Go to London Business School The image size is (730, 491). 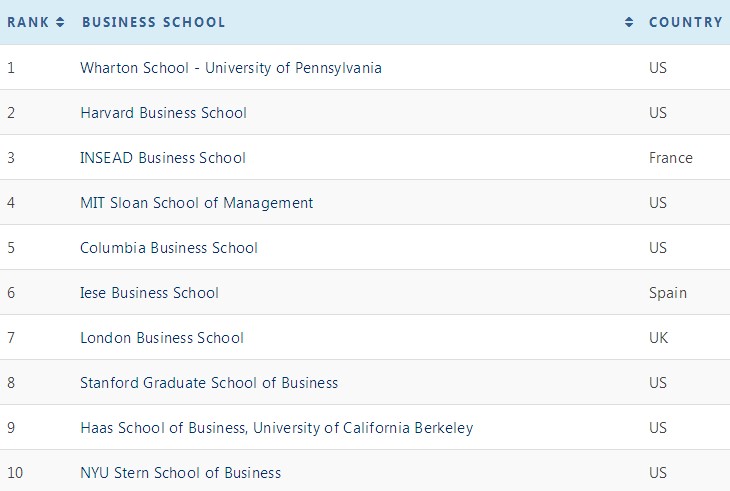point(162,338)
